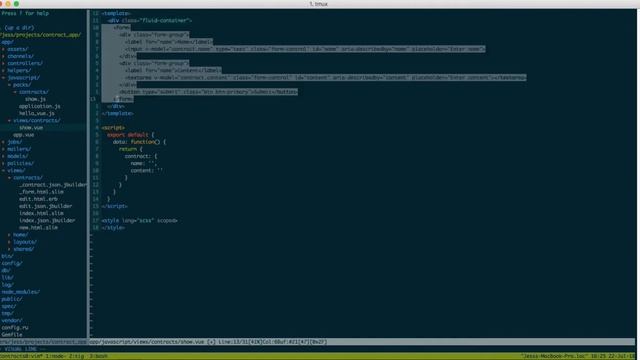Open index.json.jbuilder file
The width and height of the screenshot is (640, 360).
[47, 221]
